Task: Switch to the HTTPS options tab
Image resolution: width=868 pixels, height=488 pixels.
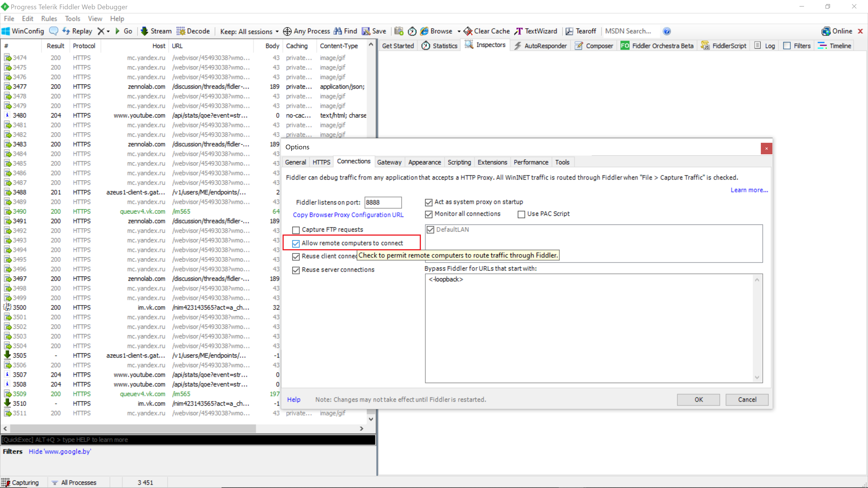Action: [321, 162]
